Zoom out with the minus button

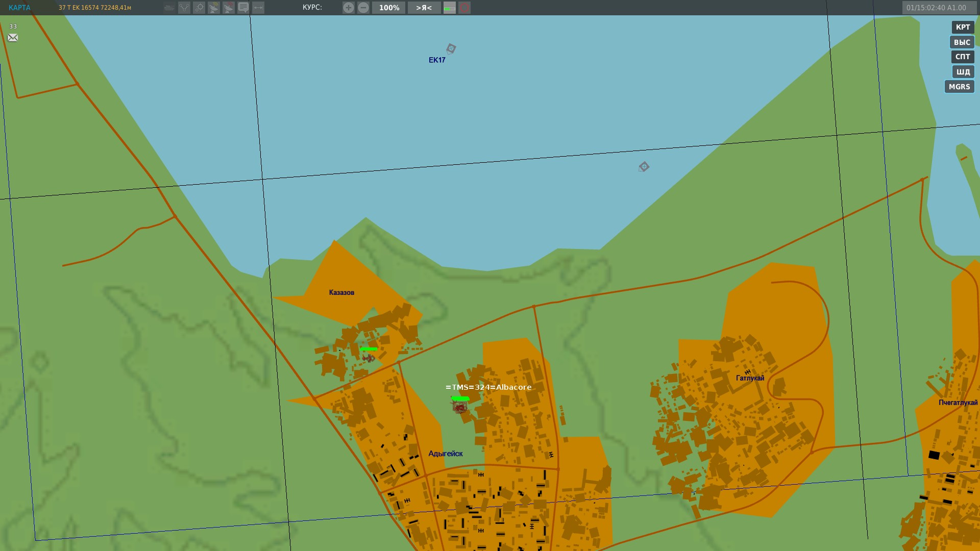click(363, 8)
